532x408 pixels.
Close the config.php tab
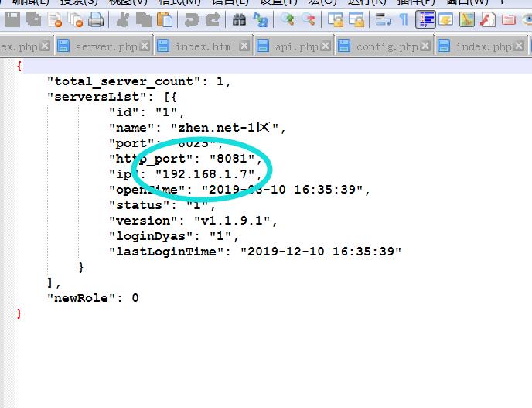tap(426, 46)
